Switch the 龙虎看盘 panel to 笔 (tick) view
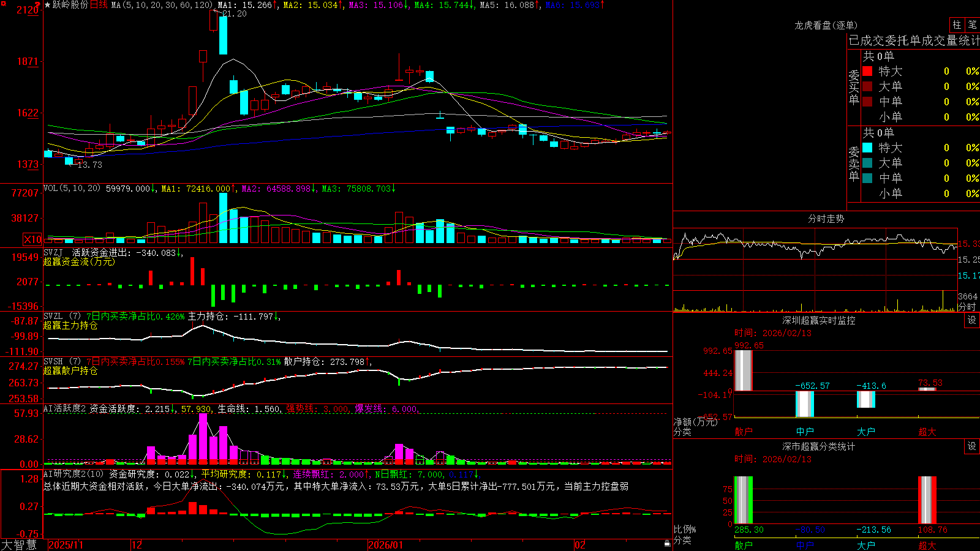 pos(972,24)
